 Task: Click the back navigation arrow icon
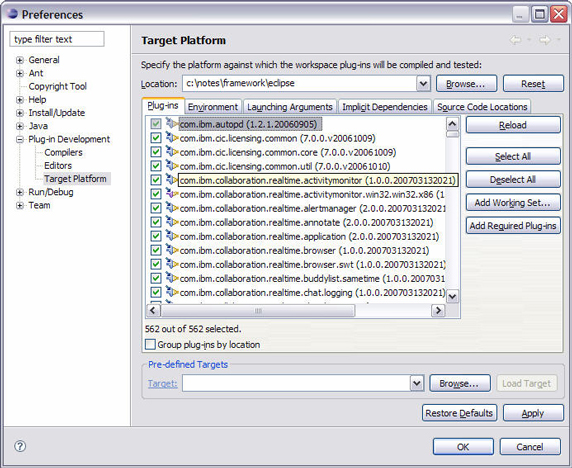pyautogui.click(x=515, y=39)
